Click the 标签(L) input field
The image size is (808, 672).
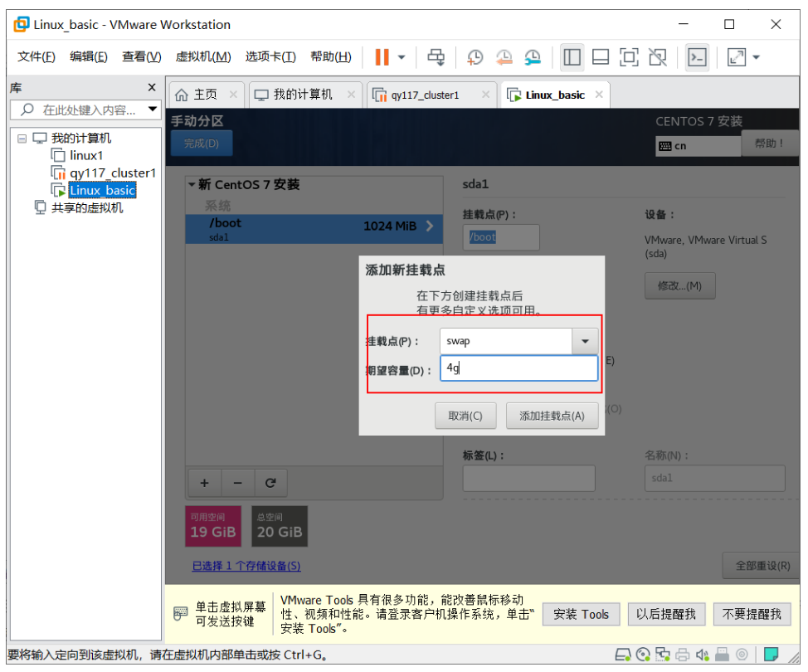coord(528,478)
